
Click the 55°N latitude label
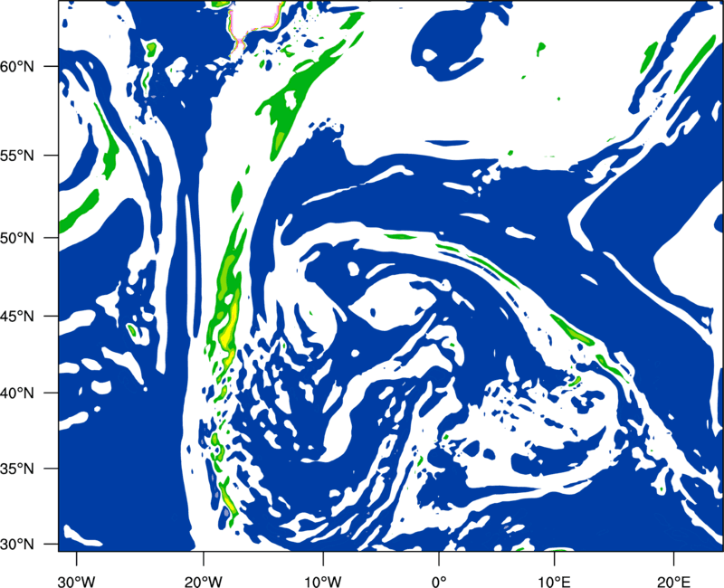tap(17, 156)
